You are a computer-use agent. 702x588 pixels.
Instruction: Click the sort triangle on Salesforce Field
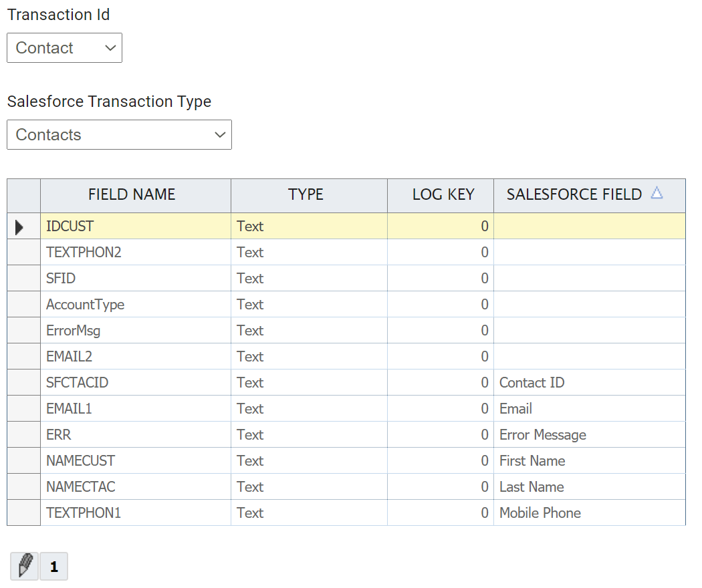click(657, 194)
